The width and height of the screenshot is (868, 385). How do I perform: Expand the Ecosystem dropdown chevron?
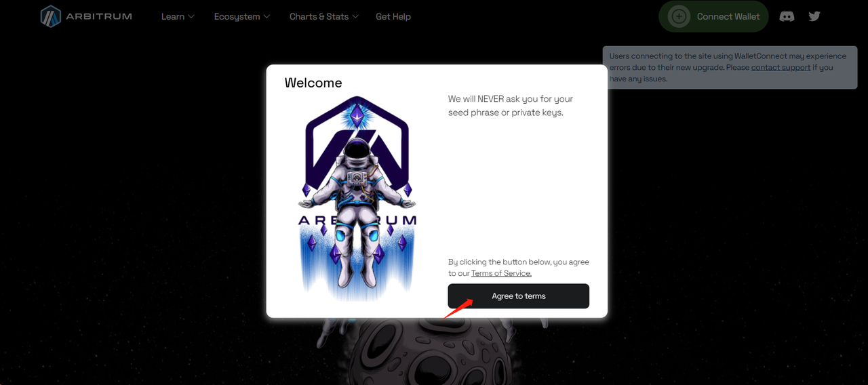[x=267, y=16]
